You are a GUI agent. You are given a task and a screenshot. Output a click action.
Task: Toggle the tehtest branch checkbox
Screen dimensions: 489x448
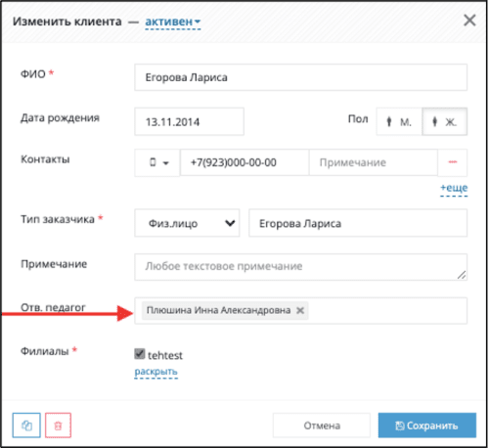(x=140, y=354)
